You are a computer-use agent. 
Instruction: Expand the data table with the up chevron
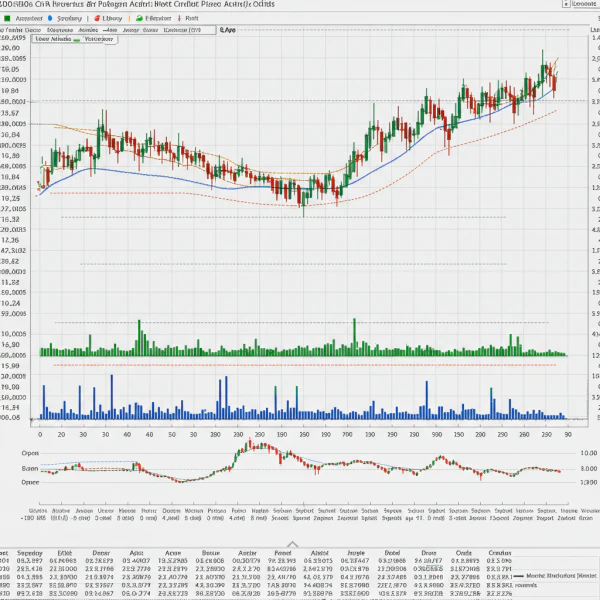(x=292, y=544)
